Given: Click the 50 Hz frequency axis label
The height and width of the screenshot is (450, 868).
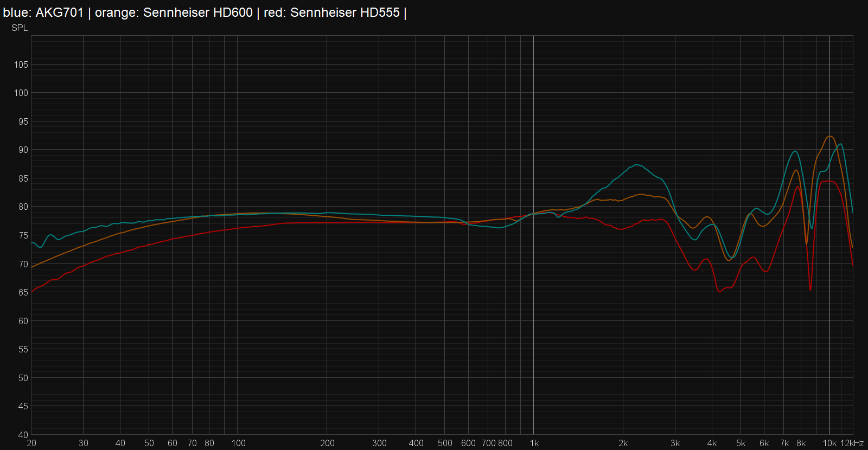Looking at the screenshot, I should point(149,443).
